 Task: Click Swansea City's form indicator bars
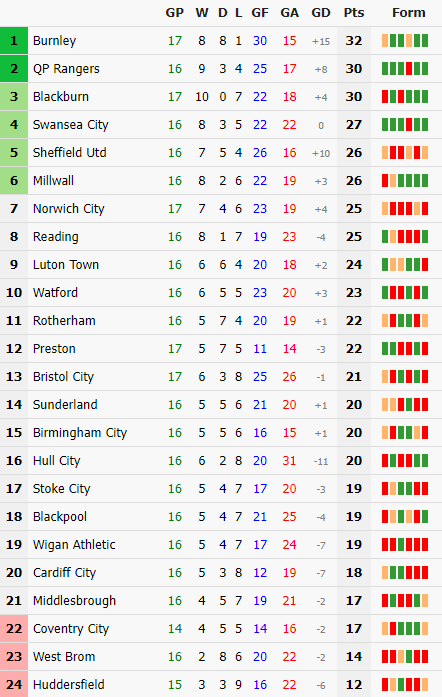click(405, 125)
